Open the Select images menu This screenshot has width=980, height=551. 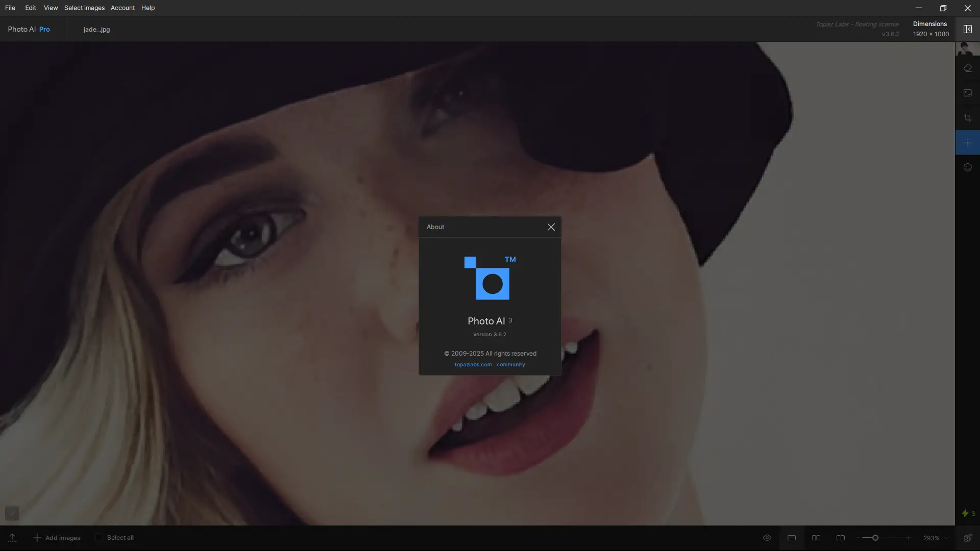pos(84,8)
